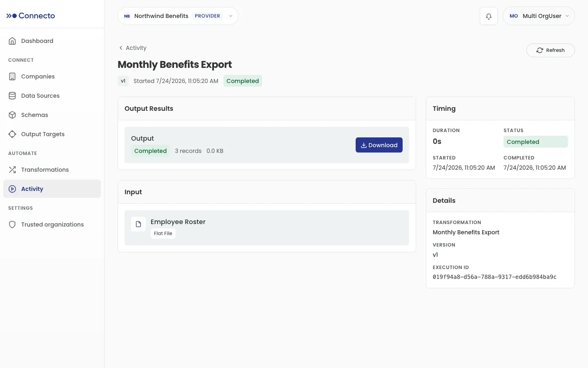This screenshot has height=368, width=588.
Task: Select Output Targets in sidebar
Action: pyautogui.click(x=52, y=134)
